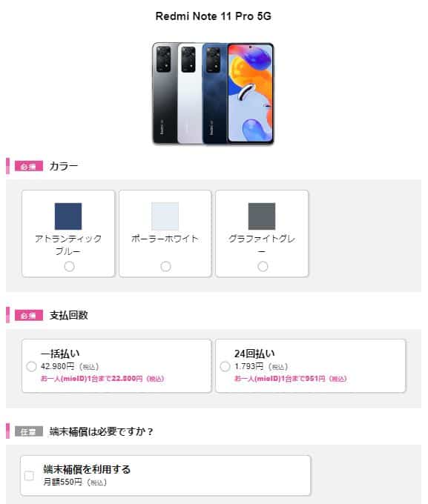Click the pink 951円 discount note
The width and height of the screenshot is (428, 504).
tap(291, 379)
